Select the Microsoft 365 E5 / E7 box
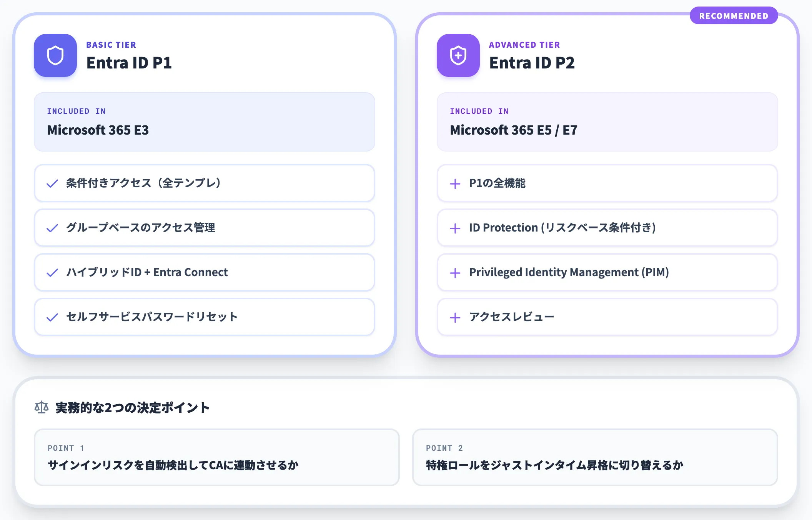Image resolution: width=812 pixels, height=520 pixels. point(607,122)
